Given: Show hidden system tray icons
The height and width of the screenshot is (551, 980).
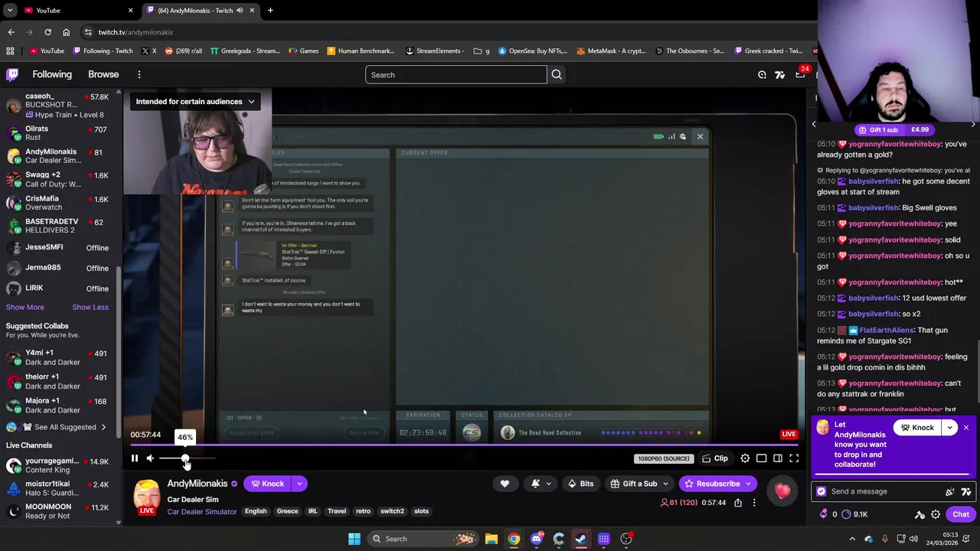Looking at the screenshot, I should coord(852,539).
